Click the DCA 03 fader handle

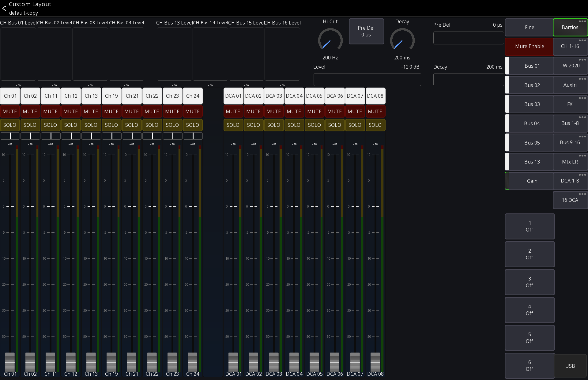[274, 362]
